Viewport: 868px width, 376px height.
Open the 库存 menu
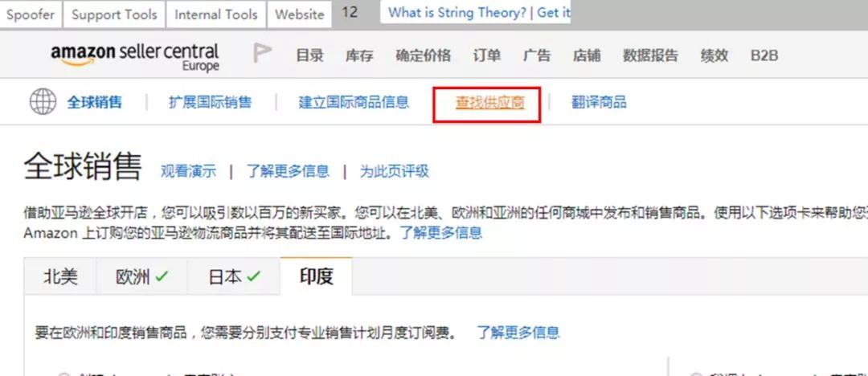(359, 55)
